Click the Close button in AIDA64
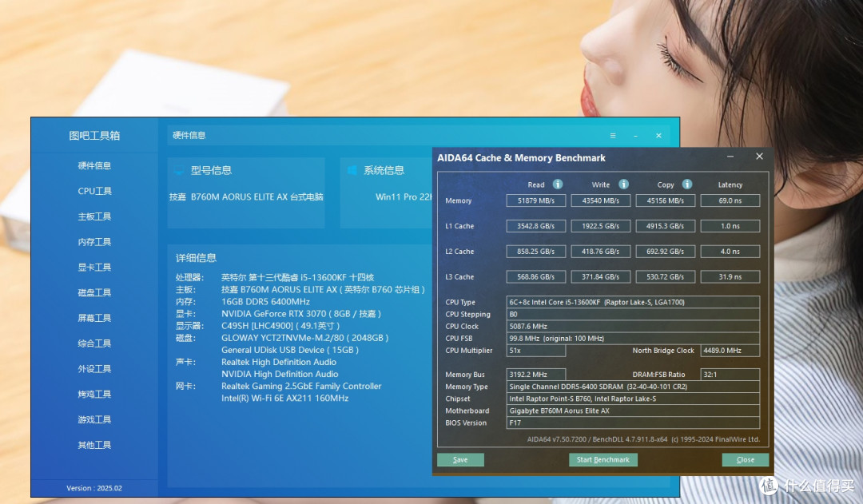 (746, 459)
